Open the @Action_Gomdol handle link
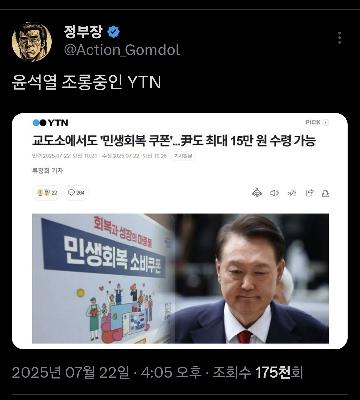The width and height of the screenshot is (360, 400). coord(122,50)
